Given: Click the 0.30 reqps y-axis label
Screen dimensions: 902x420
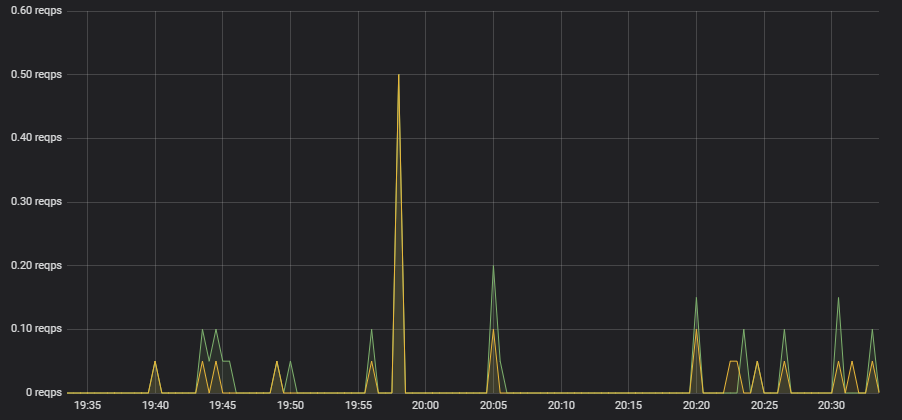Looking at the screenshot, I should 36,202.
